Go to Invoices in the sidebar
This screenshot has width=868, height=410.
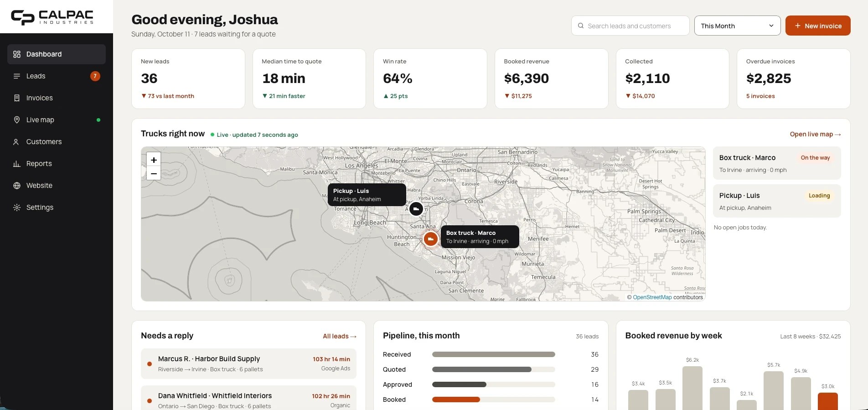[57, 98]
